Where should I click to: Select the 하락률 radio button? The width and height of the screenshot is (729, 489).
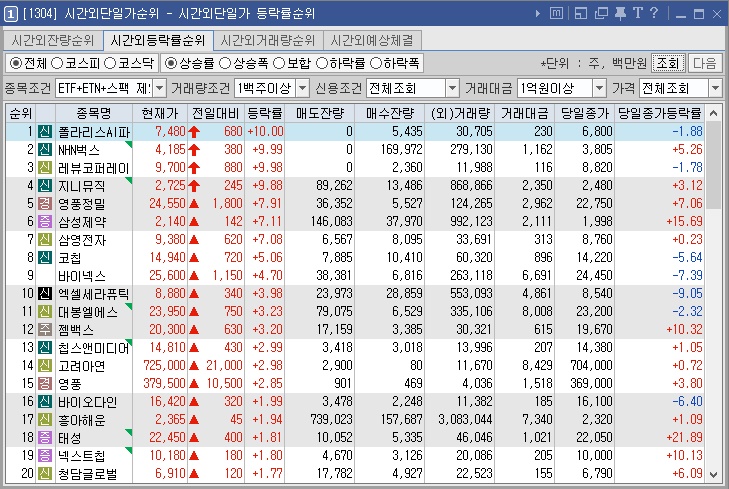[x=322, y=63]
